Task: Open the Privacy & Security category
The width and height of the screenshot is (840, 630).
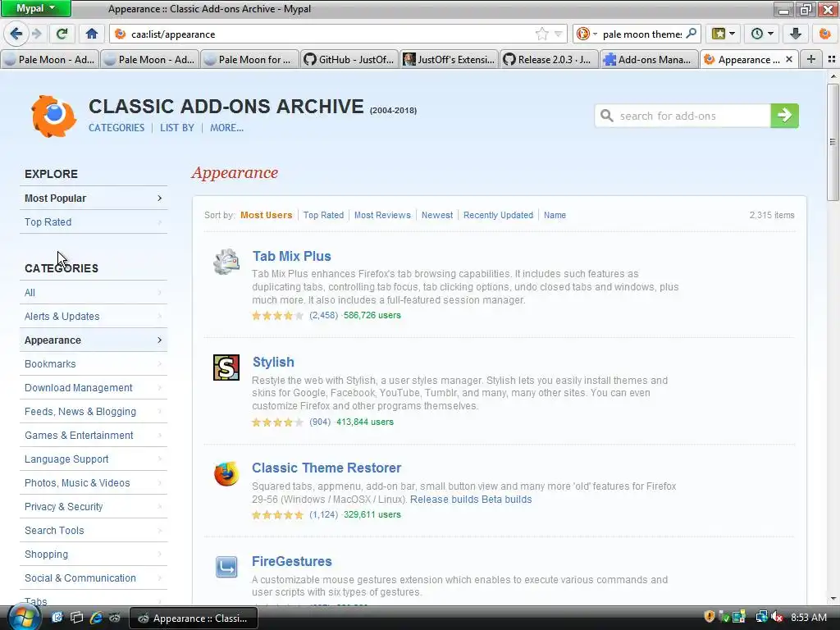Action: [x=94, y=506]
